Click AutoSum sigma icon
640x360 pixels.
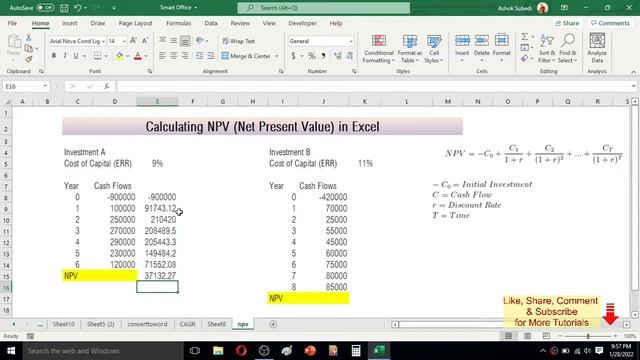[x=525, y=37]
